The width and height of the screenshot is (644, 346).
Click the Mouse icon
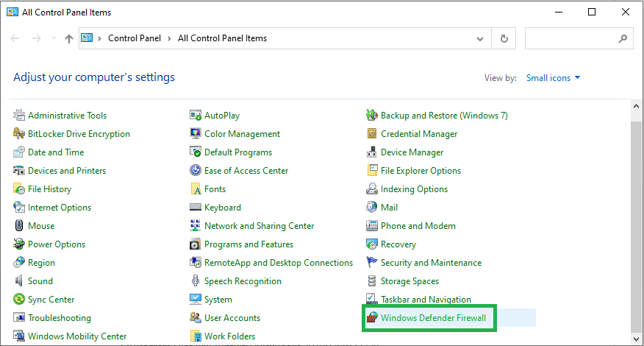coord(19,225)
